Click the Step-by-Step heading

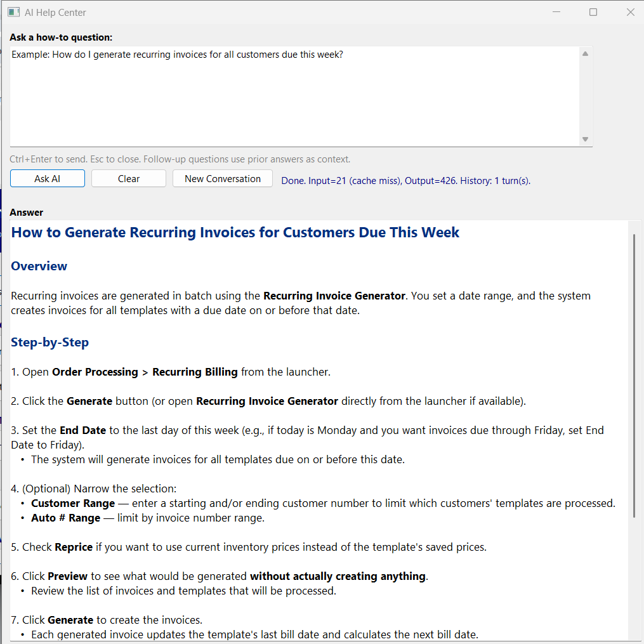49,342
